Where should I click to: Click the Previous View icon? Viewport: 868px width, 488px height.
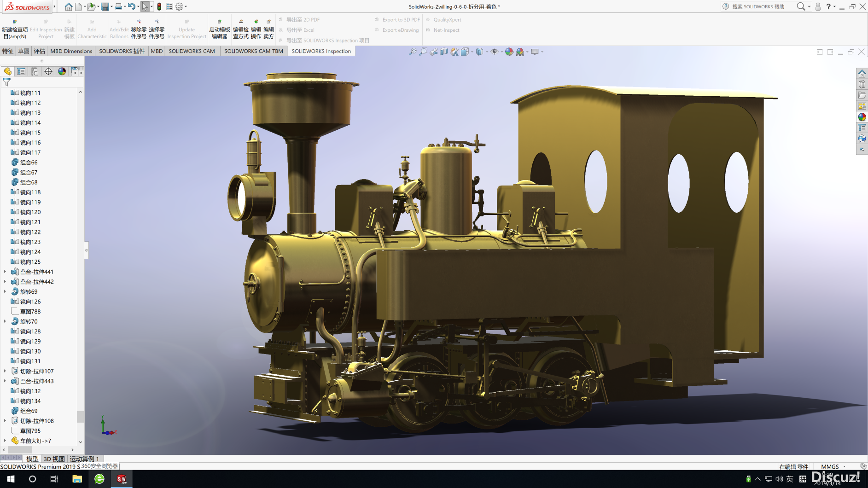pyautogui.click(x=434, y=52)
